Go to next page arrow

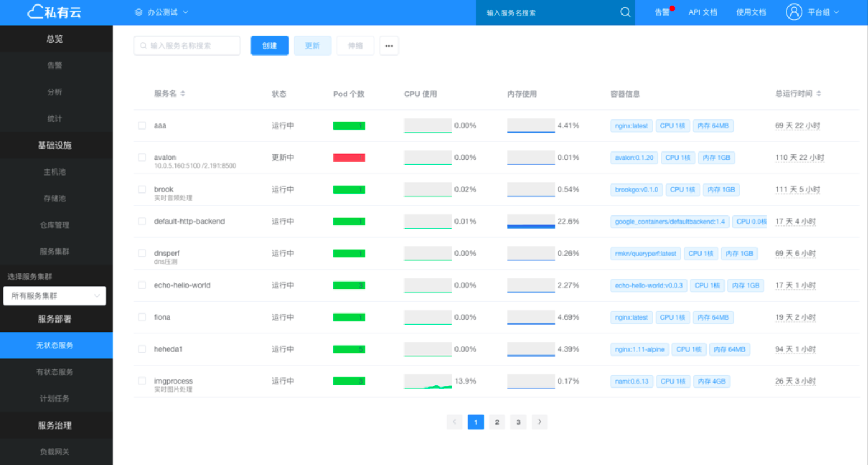point(540,422)
